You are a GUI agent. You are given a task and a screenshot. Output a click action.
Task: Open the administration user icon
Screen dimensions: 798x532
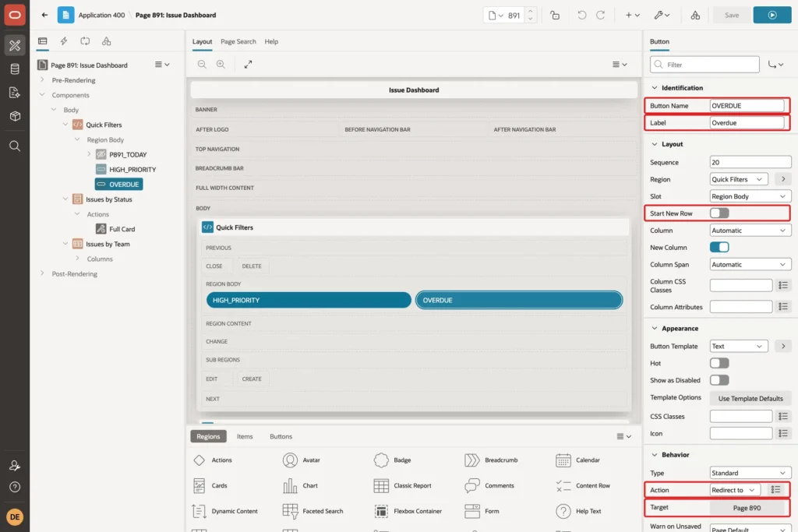[15, 465]
